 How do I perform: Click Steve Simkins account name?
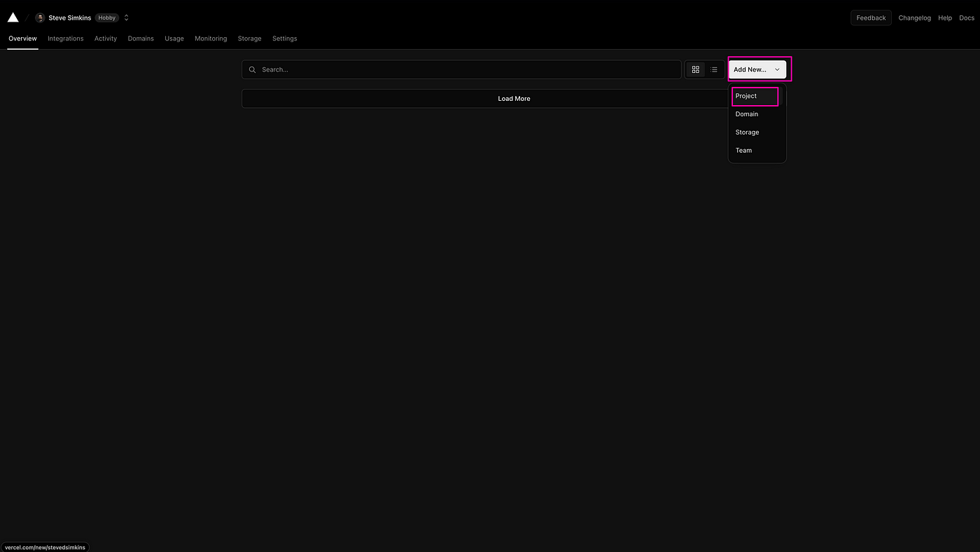(70, 18)
